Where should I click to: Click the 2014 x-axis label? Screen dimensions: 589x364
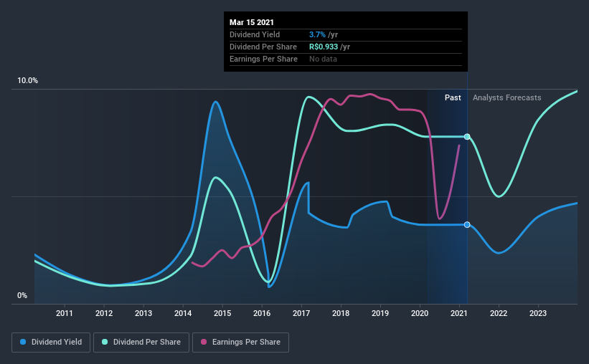[183, 313]
